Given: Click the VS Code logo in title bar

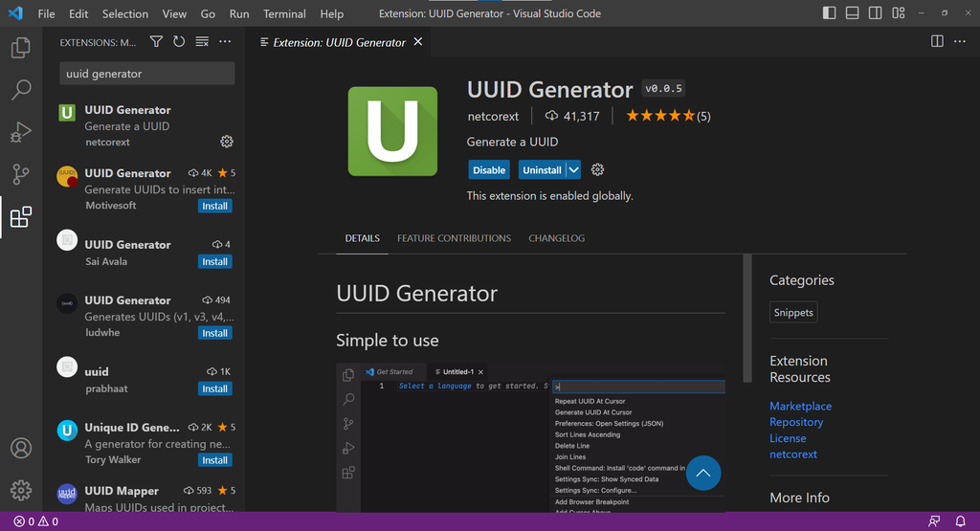Looking at the screenshot, I should (x=15, y=13).
